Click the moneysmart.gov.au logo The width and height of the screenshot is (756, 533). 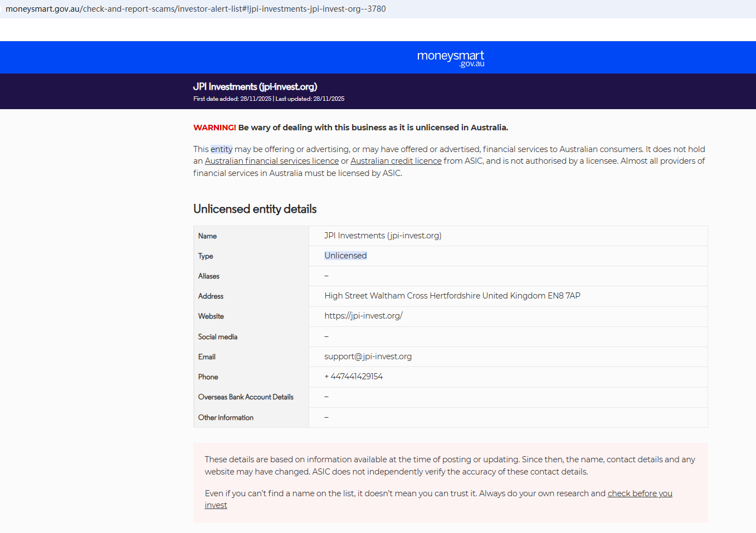pyautogui.click(x=450, y=58)
